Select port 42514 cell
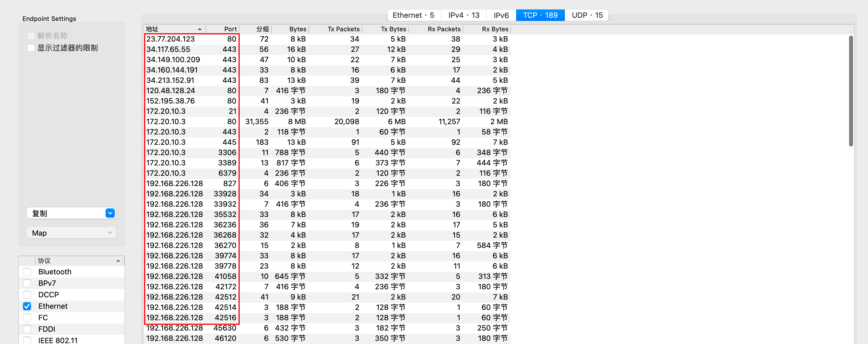 click(225, 307)
